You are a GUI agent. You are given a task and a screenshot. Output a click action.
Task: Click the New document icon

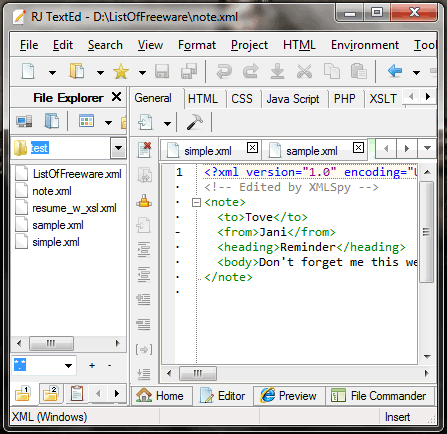point(28,71)
